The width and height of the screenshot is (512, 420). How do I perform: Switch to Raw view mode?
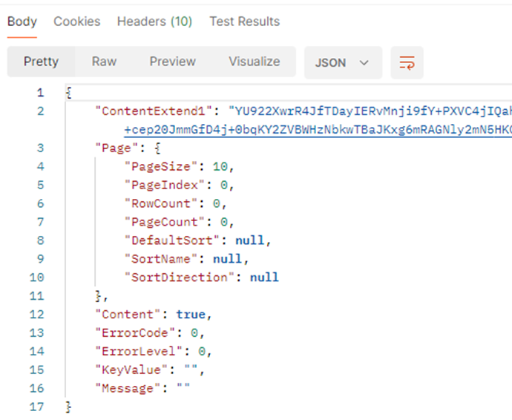point(104,62)
